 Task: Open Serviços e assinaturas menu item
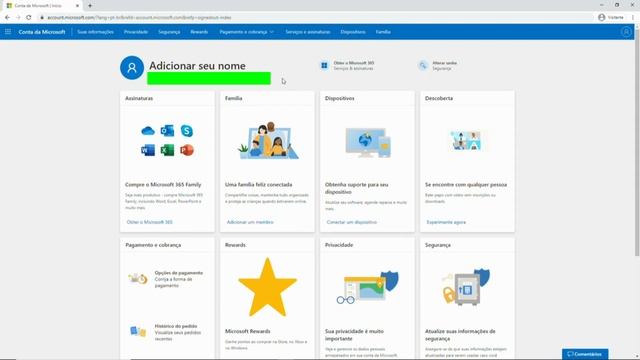(x=308, y=32)
